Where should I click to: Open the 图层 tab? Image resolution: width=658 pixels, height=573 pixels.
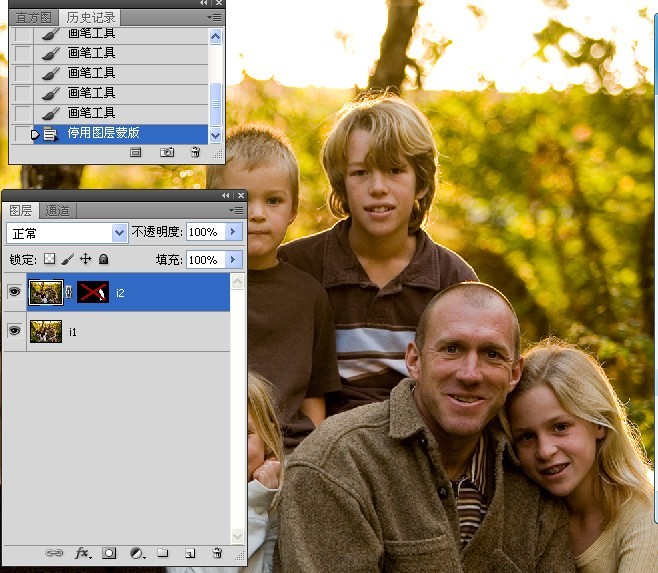(21, 210)
